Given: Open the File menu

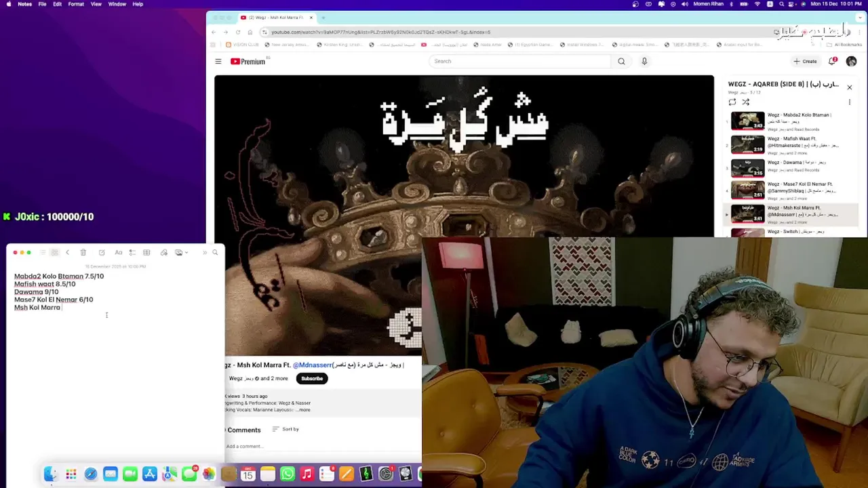Looking at the screenshot, I should tap(42, 4).
